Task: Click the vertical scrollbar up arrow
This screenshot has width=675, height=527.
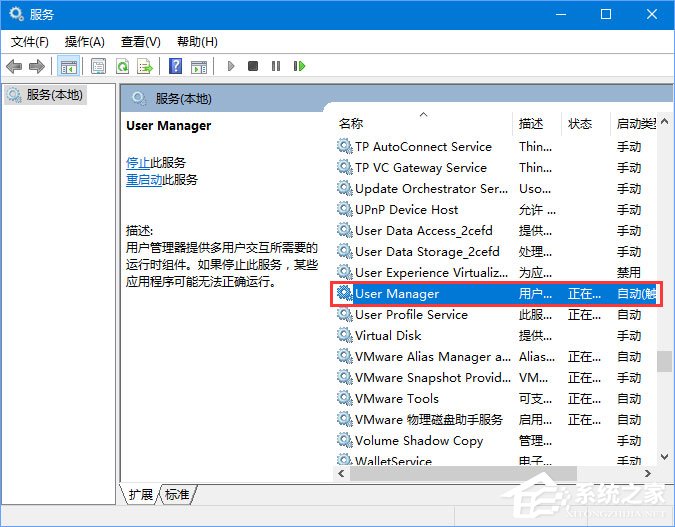Action: pyautogui.click(x=665, y=121)
